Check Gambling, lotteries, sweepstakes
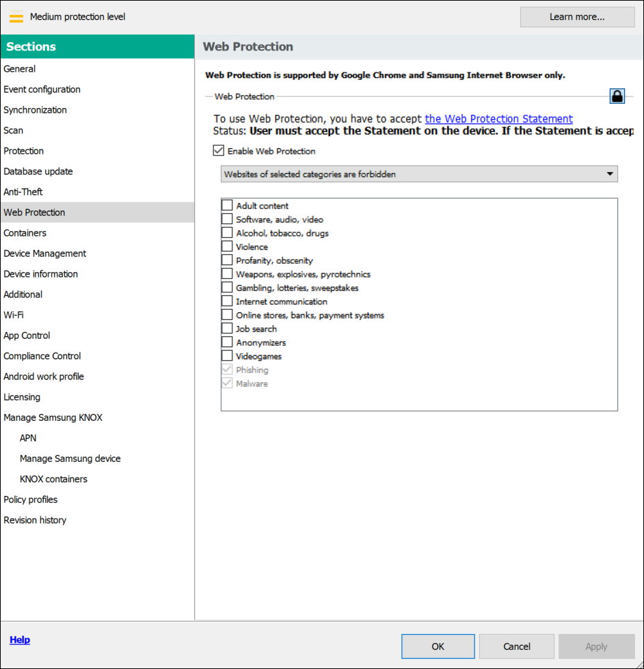 (x=226, y=287)
